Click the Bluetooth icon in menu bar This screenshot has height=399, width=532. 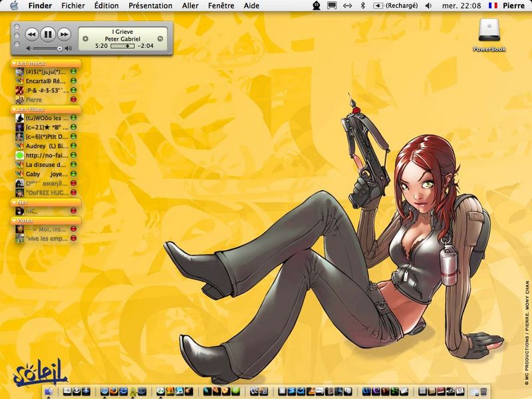click(x=362, y=5)
